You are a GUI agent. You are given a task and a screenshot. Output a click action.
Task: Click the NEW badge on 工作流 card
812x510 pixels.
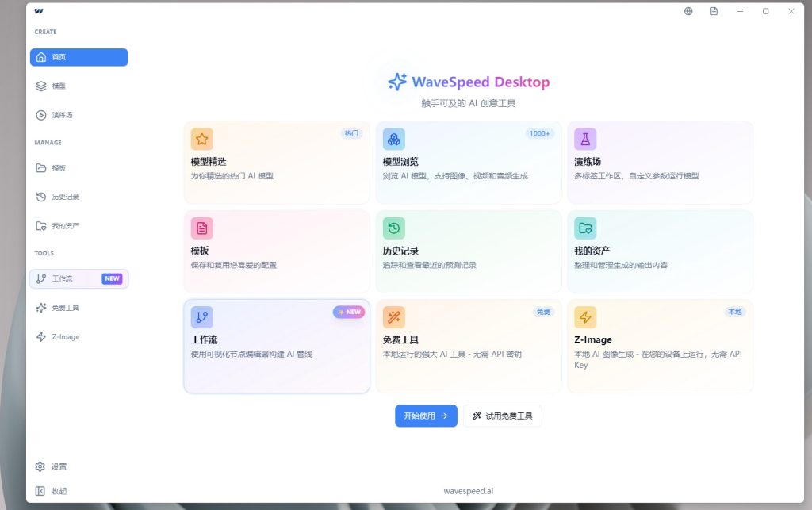pyautogui.click(x=349, y=312)
